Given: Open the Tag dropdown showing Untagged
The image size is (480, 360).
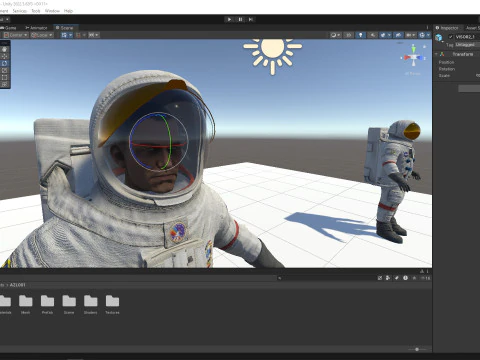Looking at the screenshot, I should point(467,44).
